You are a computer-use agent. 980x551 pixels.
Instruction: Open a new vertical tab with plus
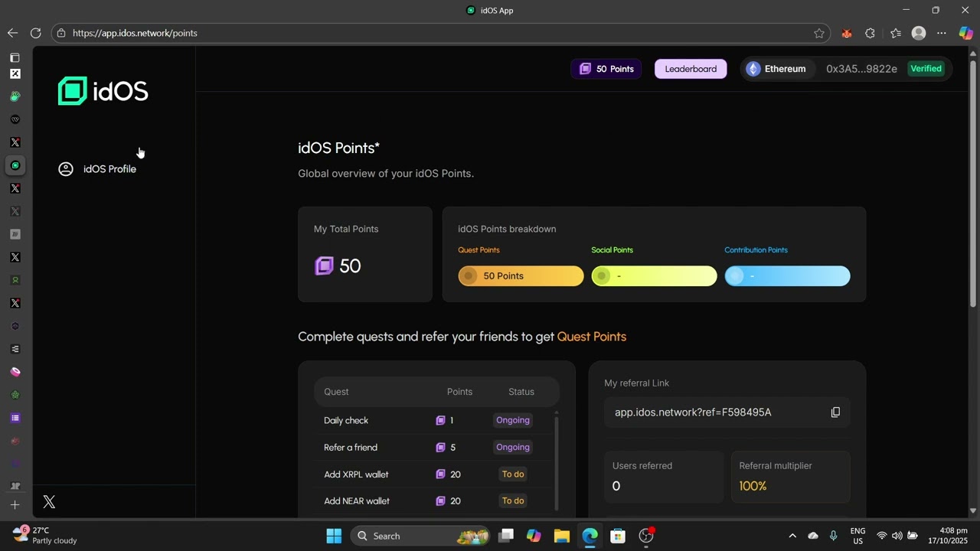pyautogui.click(x=15, y=505)
